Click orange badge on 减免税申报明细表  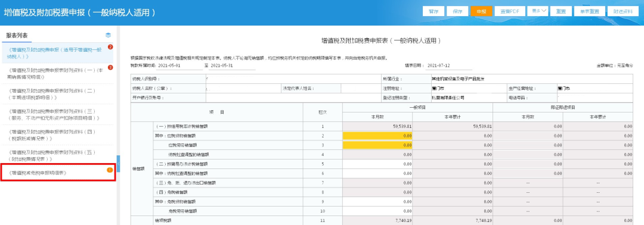coord(110,170)
